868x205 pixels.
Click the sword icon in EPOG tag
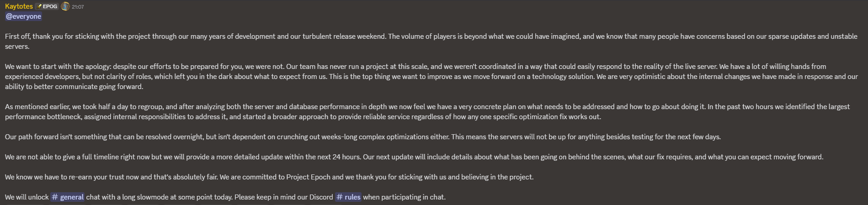point(39,6)
